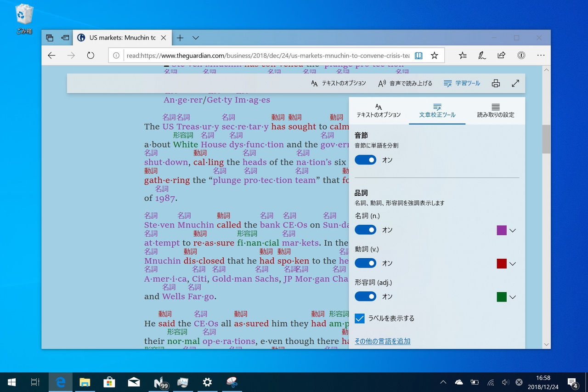Click the purple 名詞 color swatch
This screenshot has height=392, width=588.
click(x=502, y=230)
